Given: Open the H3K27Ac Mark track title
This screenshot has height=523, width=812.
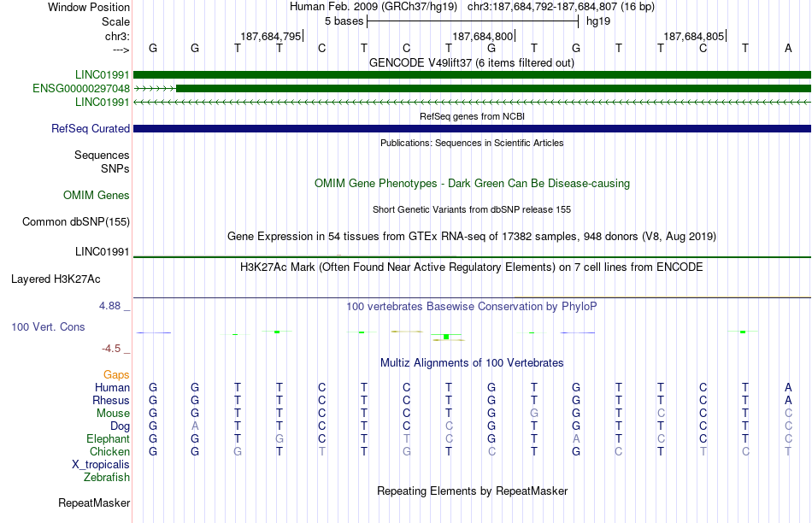Looking at the screenshot, I should click(x=471, y=267).
